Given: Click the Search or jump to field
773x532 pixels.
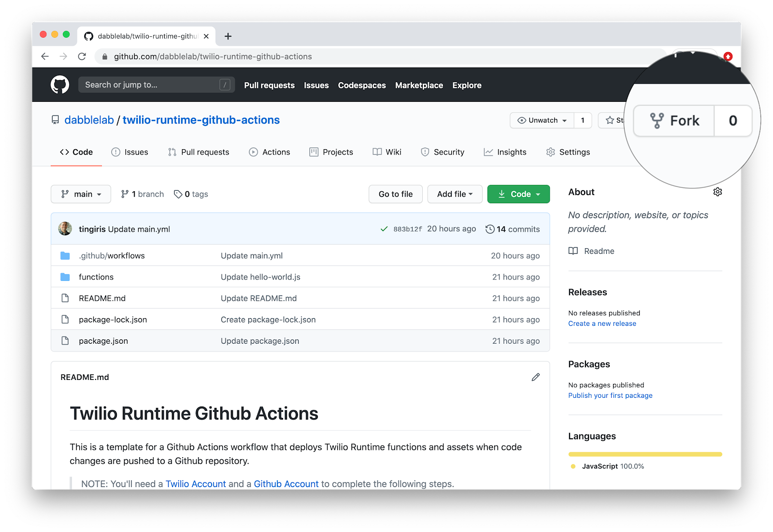Looking at the screenshot, I should [x=157, y=84].
